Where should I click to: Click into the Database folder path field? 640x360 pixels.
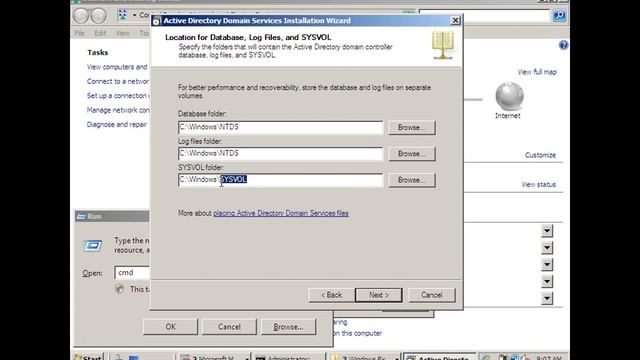280,127
